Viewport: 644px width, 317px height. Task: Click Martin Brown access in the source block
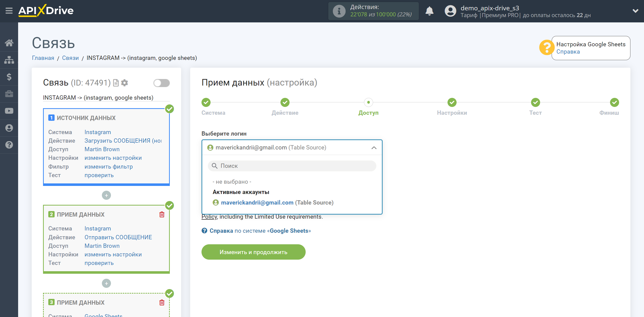pyautogui.click(x=102, y=149)
